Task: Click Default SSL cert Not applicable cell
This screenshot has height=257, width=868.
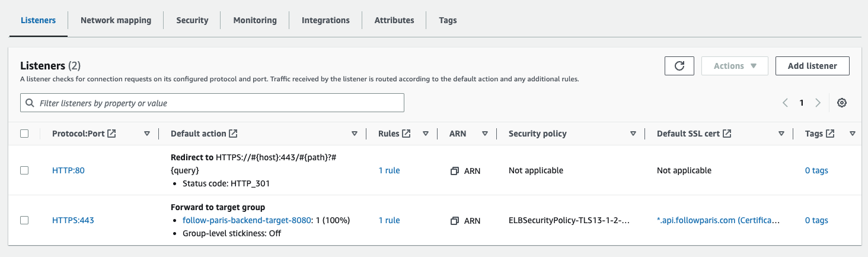Action: coord(684,170)
